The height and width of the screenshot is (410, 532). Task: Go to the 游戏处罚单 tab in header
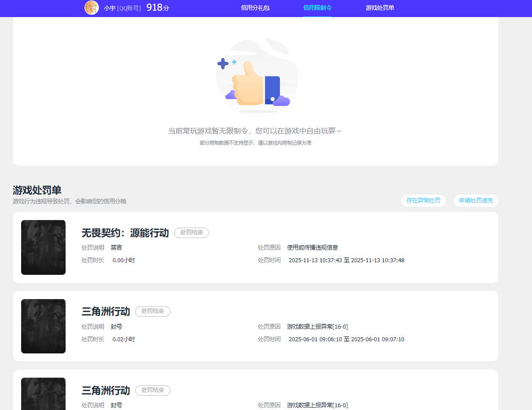click(x=380, y=8)
